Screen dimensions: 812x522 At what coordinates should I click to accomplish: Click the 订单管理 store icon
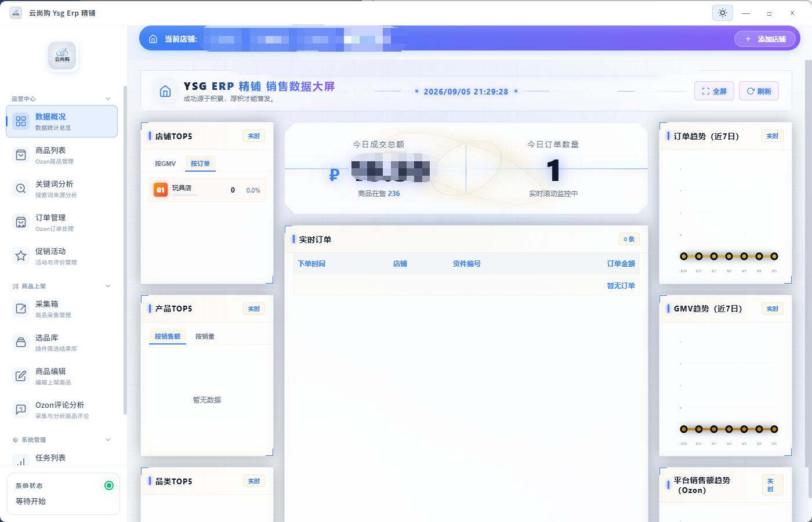coord(21,222)
